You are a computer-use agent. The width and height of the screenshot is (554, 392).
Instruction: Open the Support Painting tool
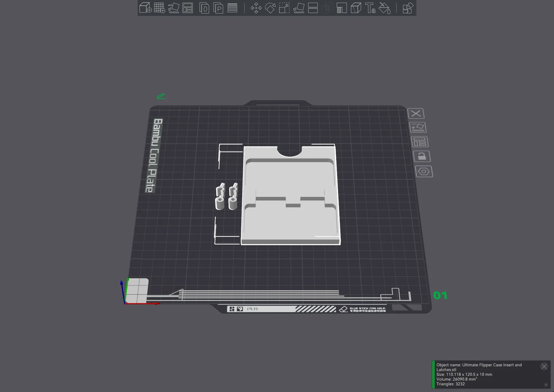click(x=342, y=8)
